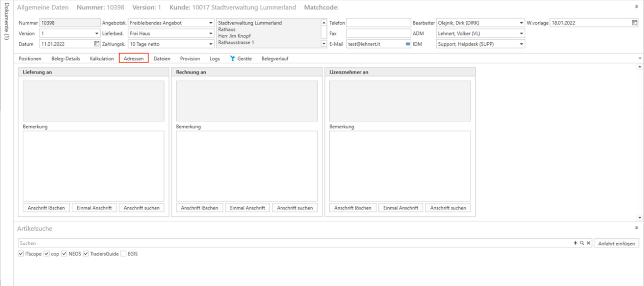Toggle the TradersGuide checkbox
Screen dimensions: 644x286
point(86,254)
